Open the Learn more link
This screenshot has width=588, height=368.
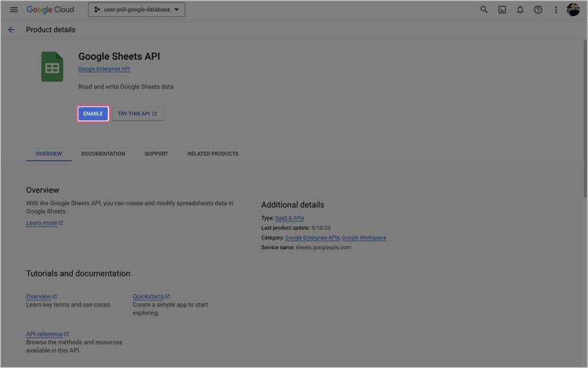click(x=44, y=223)
